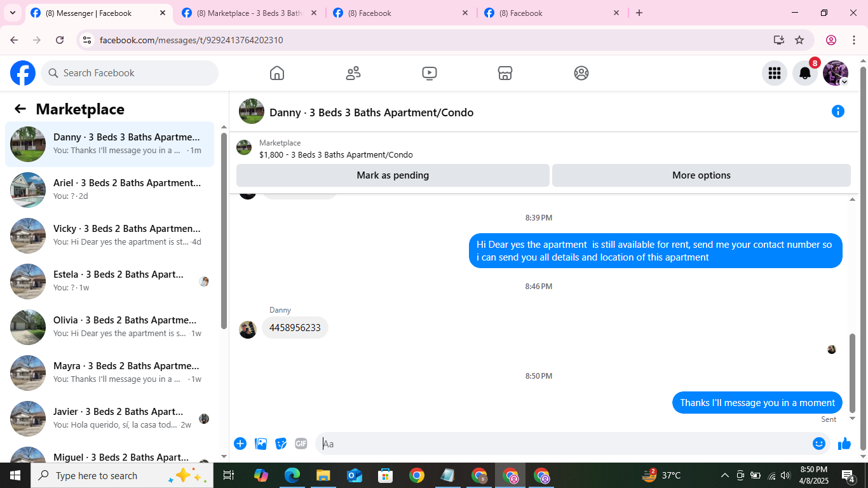The image size is (868, 488).
Task: Open a new browser tab
Action: click(639, 13)
